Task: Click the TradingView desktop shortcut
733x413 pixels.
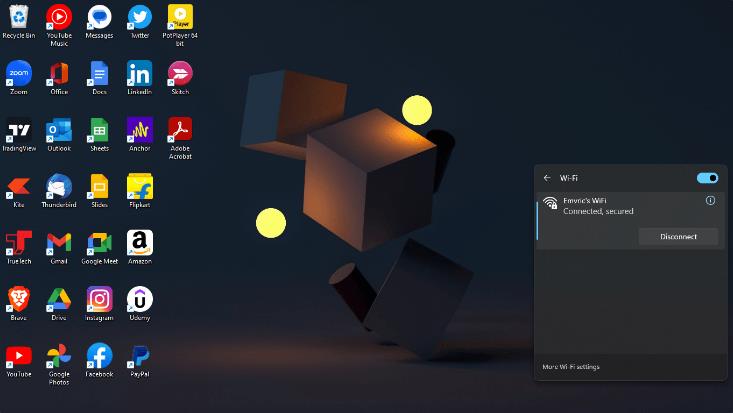Action: pyautogui.click(x=19, y=134)
